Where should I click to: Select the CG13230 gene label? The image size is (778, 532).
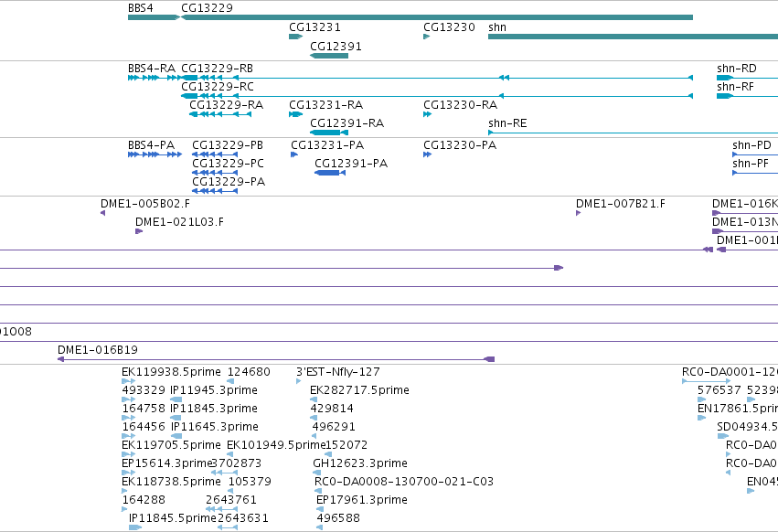(449, 27)
